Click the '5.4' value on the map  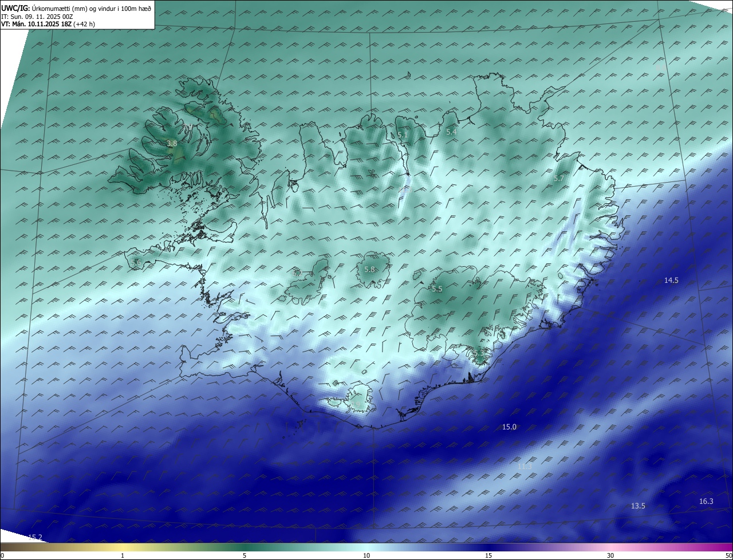click(x=451, y=132)
